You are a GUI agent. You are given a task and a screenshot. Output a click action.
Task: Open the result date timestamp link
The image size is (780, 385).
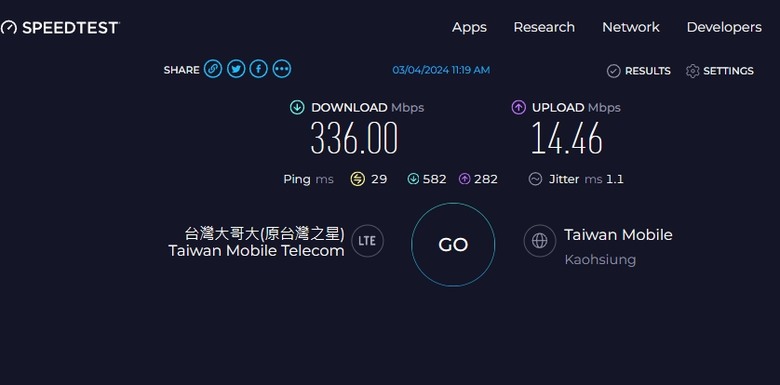441,70
